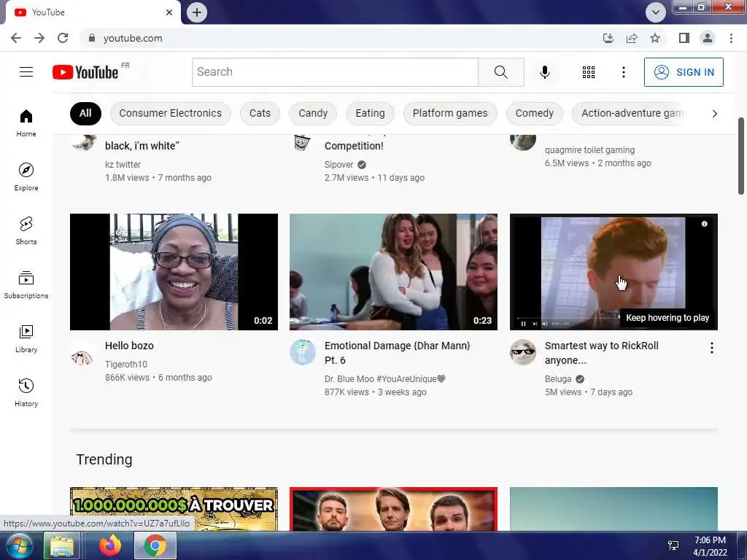Select the Comedy chip
The image size is (747, 560).
(535, 113)
